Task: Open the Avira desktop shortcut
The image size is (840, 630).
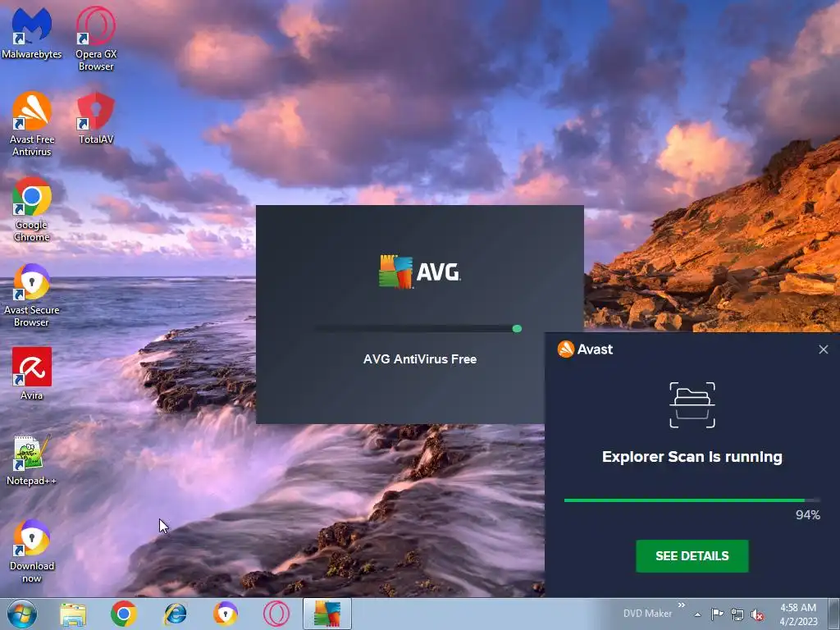Action: click(32, 373)
